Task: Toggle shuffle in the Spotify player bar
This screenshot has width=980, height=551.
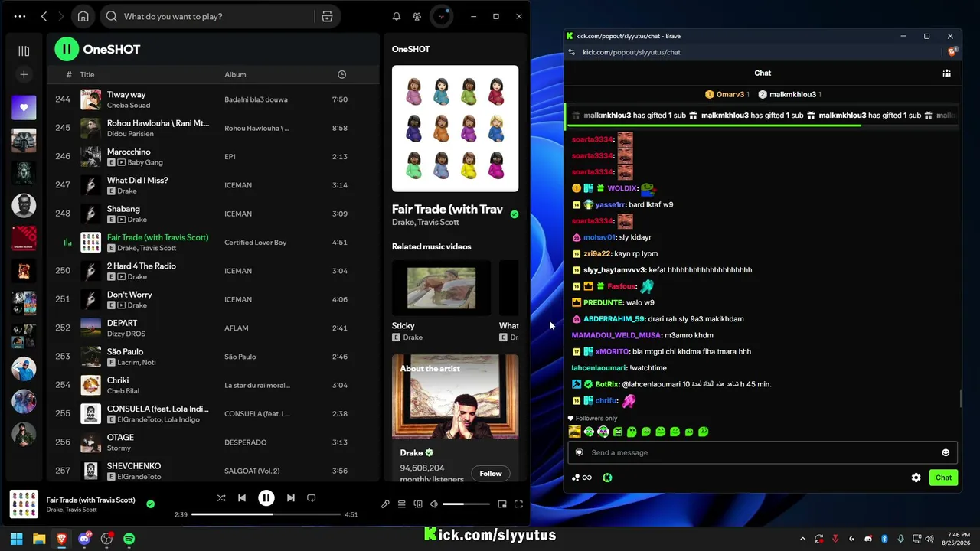Action: [221, 498]
